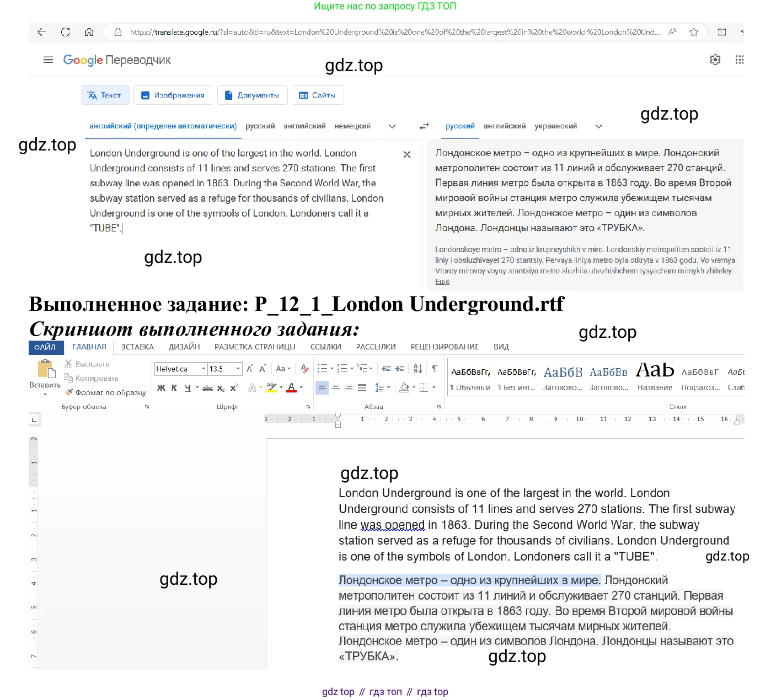Sort text with А-Я button
This screenshot has width=771, height=700.
pyautogui.click(x=418, y=369)
